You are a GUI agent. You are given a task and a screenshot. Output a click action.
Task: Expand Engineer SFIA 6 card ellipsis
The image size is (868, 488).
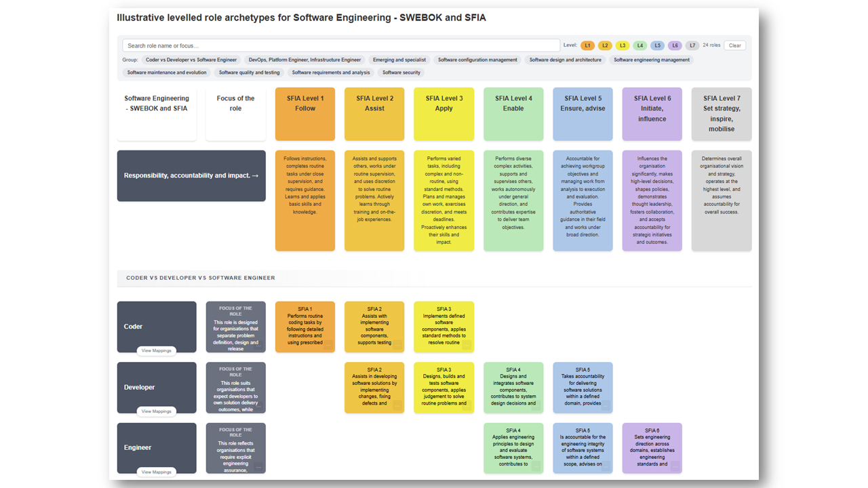(x=675, y=466)
